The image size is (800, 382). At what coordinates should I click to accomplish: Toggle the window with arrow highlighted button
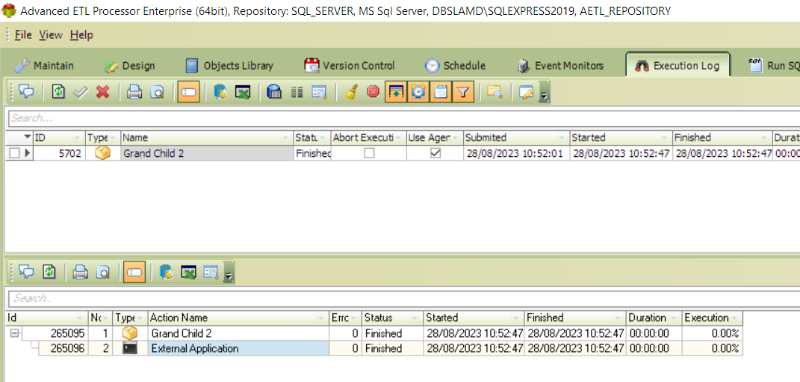pos(396,92)
